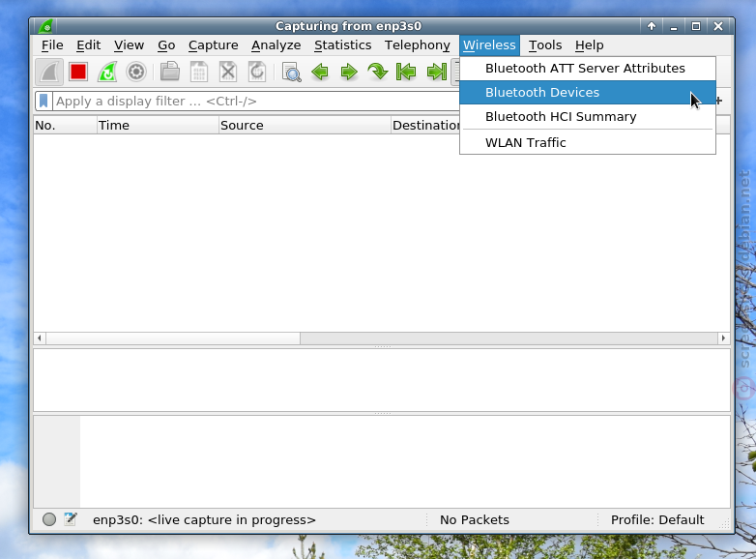756x559 pixels.
Task: Open WLAN Traffic statistics
Action: 587,143
